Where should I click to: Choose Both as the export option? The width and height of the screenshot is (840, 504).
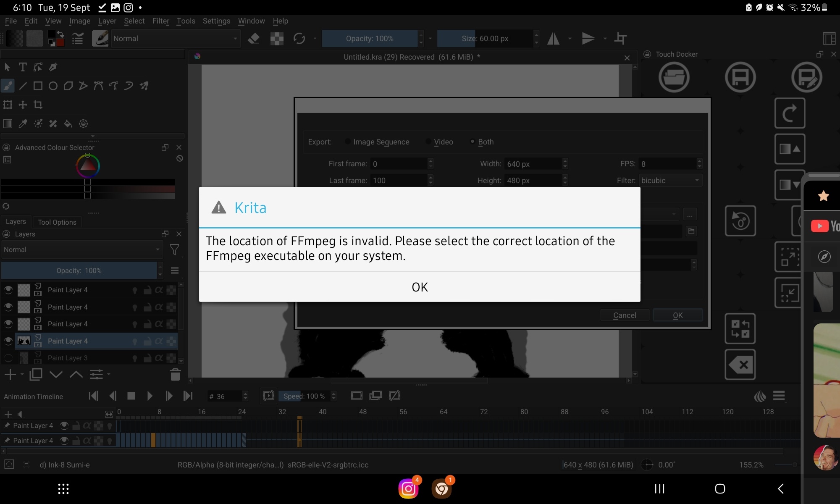tap(472, 142)
